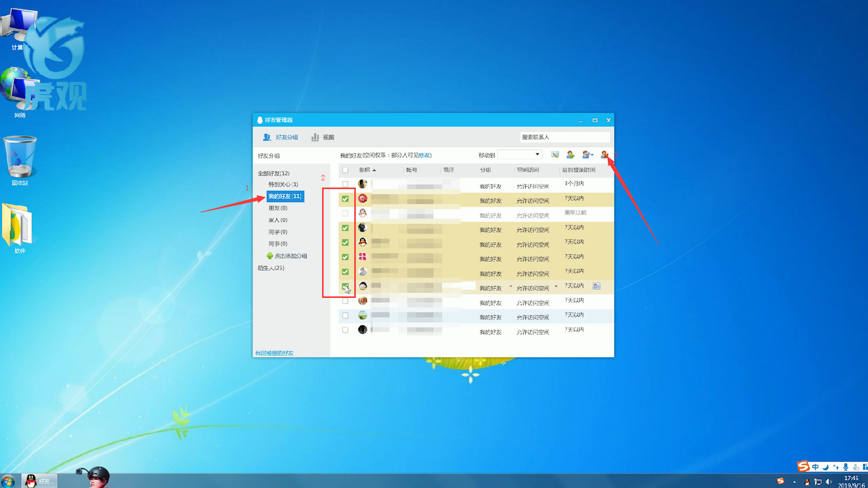Click the user account icon on IME bar
868x488 pixels.
(856, 467)
